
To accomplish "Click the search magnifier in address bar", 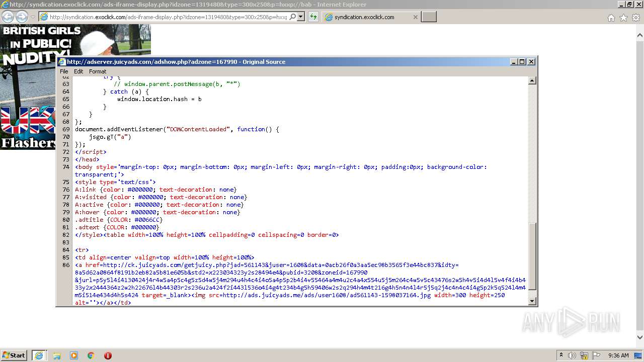I will [293, 17].
